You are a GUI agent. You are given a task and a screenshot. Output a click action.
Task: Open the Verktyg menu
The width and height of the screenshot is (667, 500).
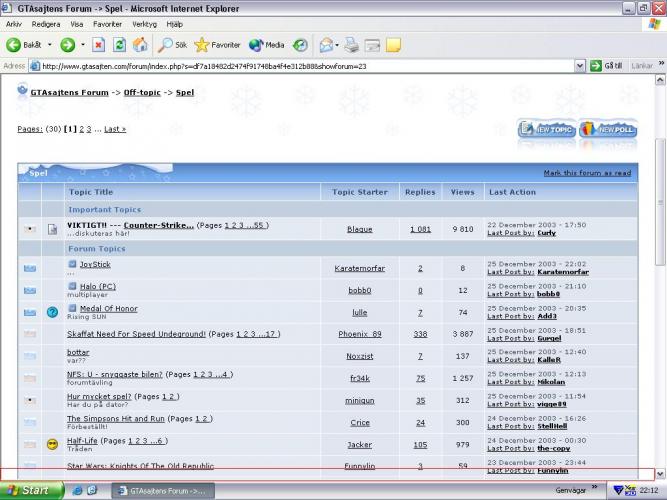(144, 23)
